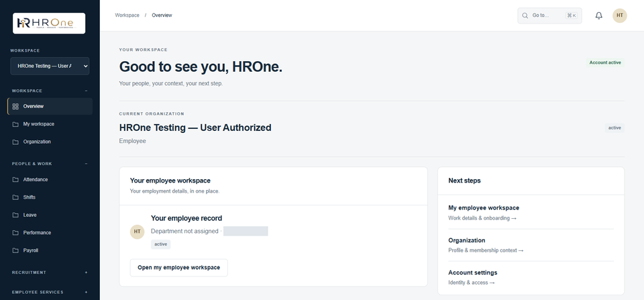Click the Overview breadcrumb text
Viewport: 644px width, 300px height.
[162, 15]
